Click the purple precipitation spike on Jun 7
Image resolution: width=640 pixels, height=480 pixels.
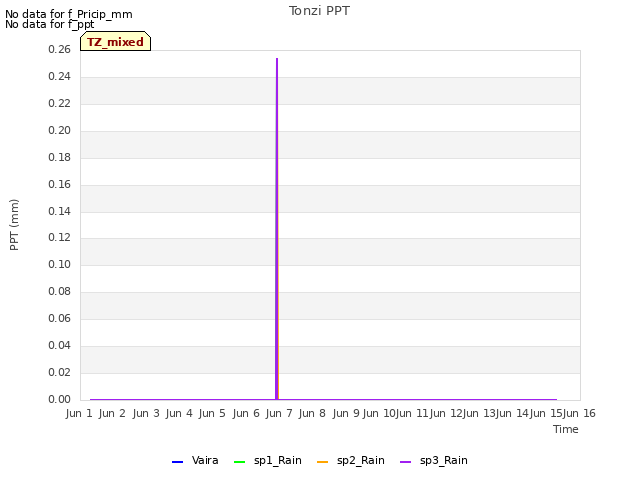coord(277,229)
